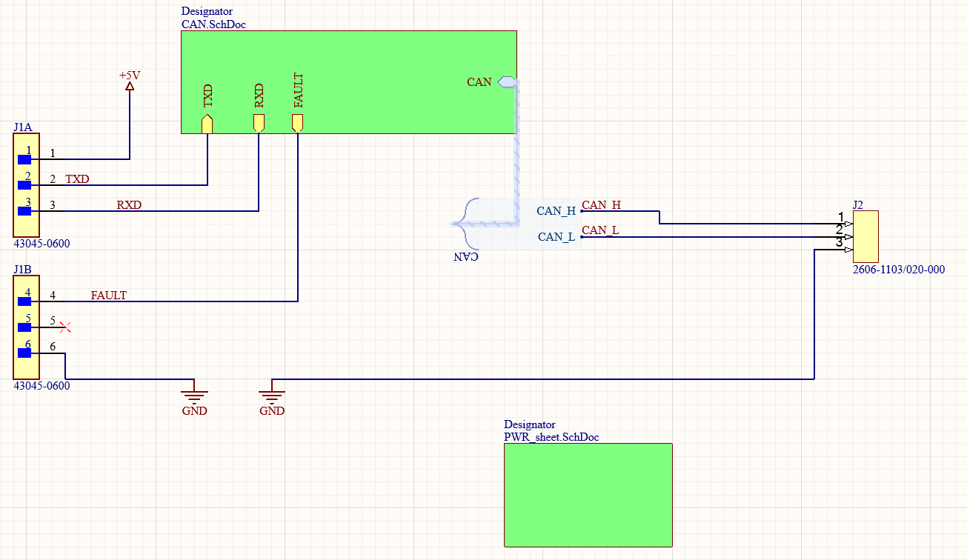Click the no-connect X on pin 5

pyautogui.click(x=65, y=326)
